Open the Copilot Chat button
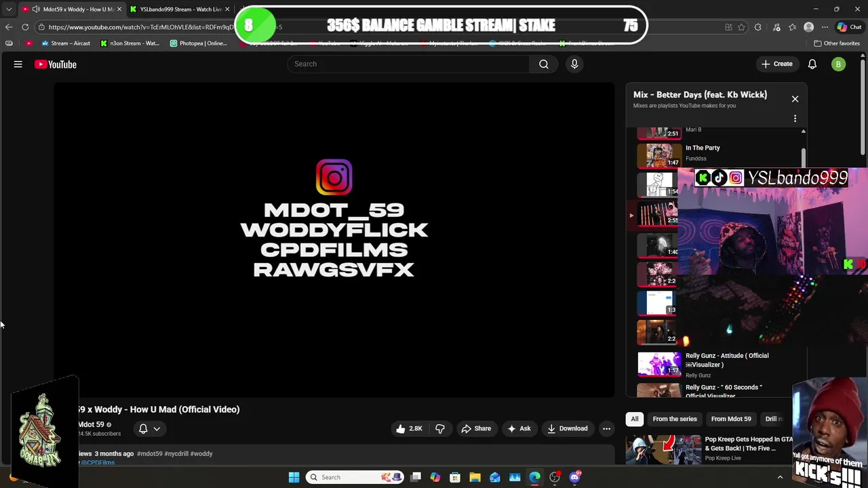868x488 pixels. point(849,27)
